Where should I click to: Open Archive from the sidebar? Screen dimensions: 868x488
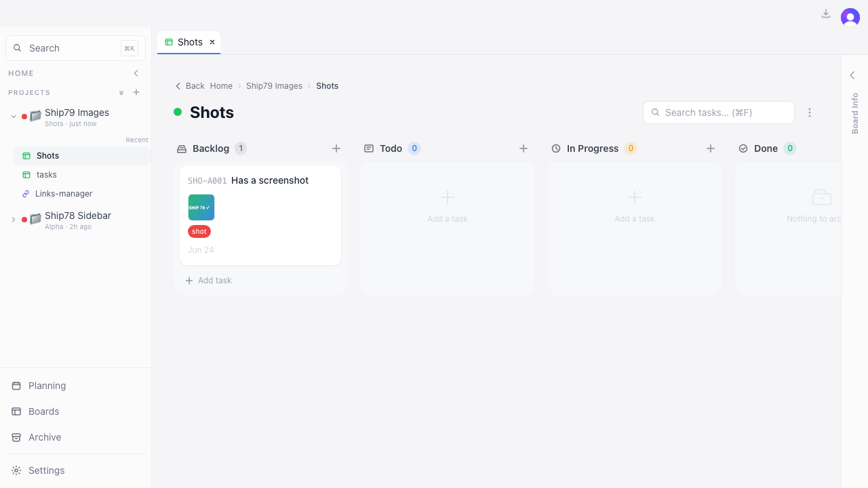point(76,437)
